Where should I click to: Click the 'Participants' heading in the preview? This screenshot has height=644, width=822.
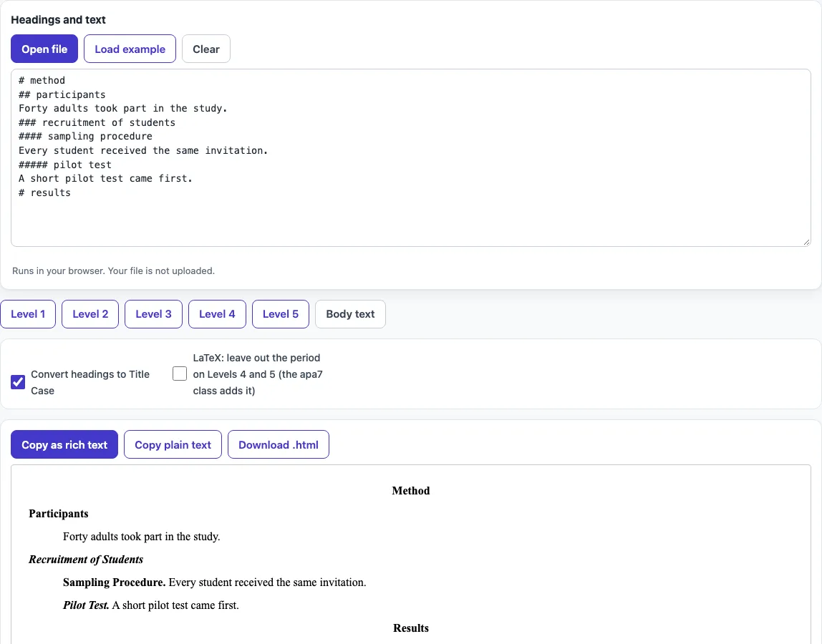coord(59,514)
